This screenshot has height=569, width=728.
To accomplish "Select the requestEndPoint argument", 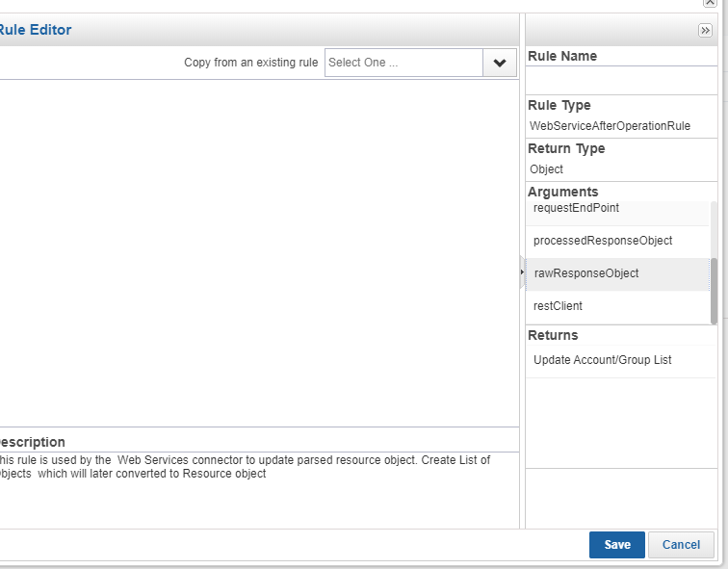I will pyautogui.click(x=576, y=208).
